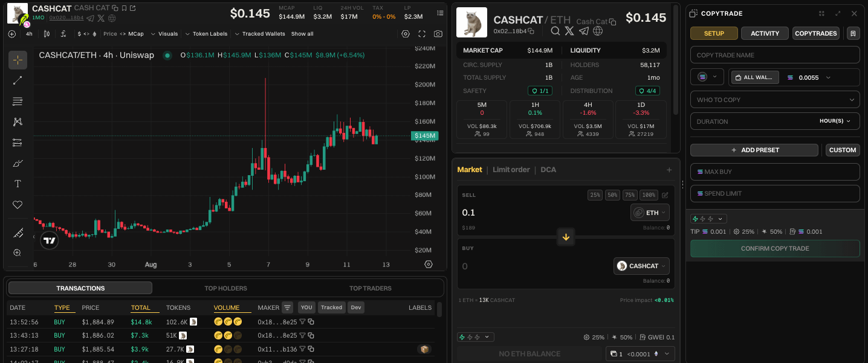
Task: Choose the pattern drawing tool in chart sidebar
Action: pos(18,121)
